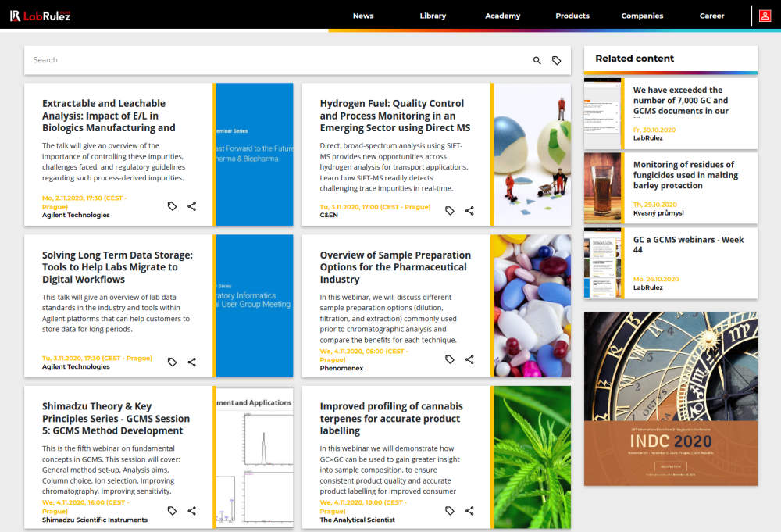Share the Shimadzu Theory & Key Principles card
781x532 pixels.
pyautogui.click(x=192, y=511)
